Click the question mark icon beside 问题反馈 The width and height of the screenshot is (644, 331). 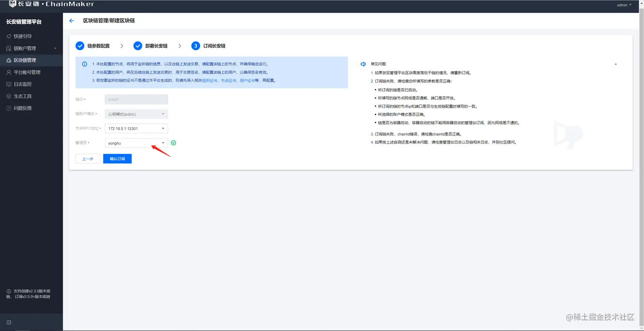coord(9,108)
